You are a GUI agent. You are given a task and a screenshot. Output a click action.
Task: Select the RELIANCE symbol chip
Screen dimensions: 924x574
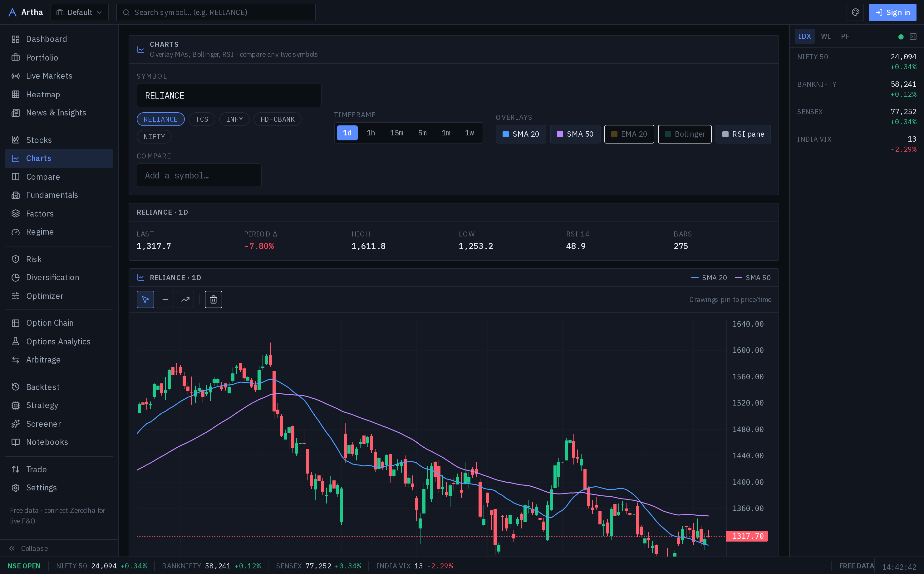[160, 119]
